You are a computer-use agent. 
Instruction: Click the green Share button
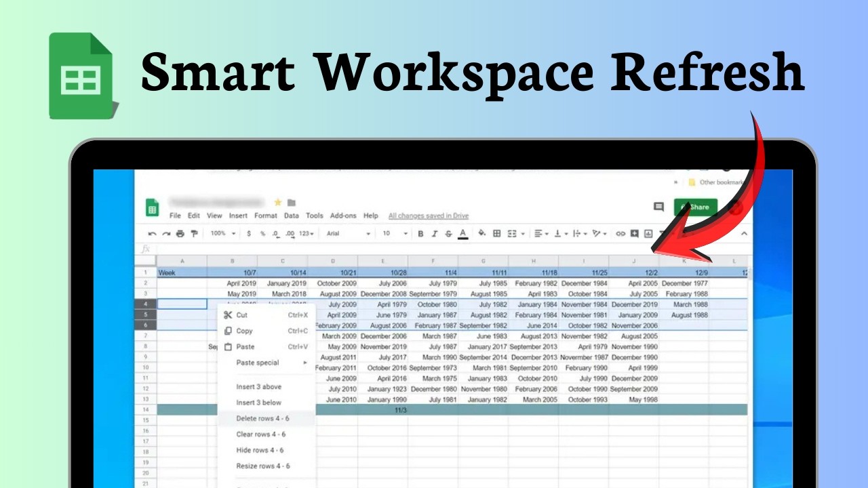click(x=696, y=207)
